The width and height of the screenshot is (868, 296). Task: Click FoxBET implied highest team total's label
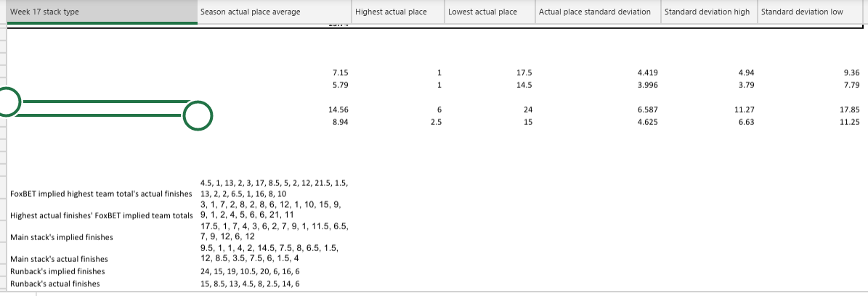tap(101, 194)
